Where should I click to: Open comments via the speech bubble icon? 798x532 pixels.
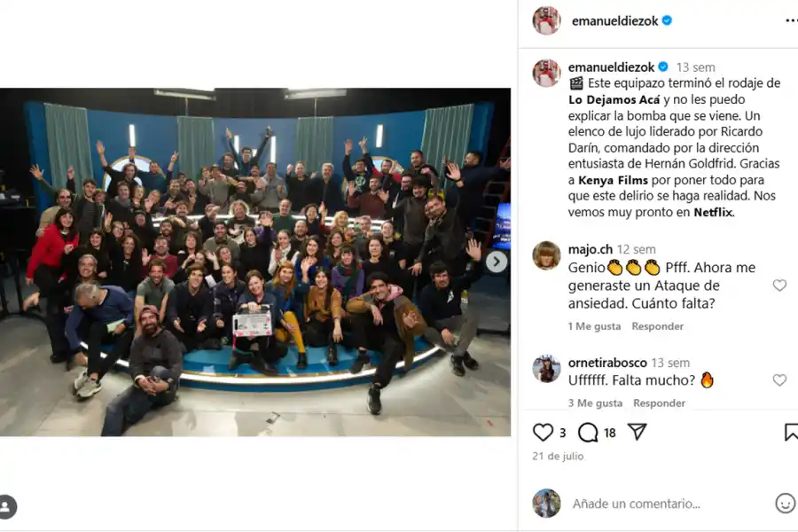pyautogui.click(x=588, y=433)
